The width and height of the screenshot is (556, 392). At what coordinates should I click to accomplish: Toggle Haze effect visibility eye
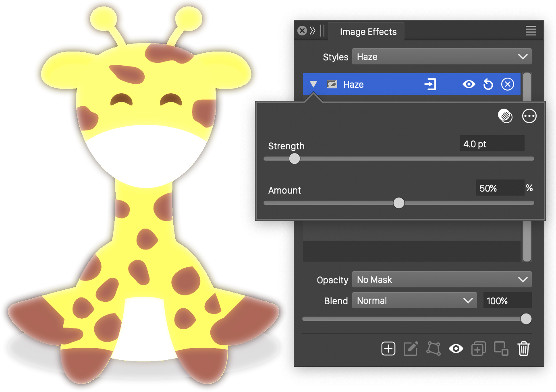pos(469,85)
